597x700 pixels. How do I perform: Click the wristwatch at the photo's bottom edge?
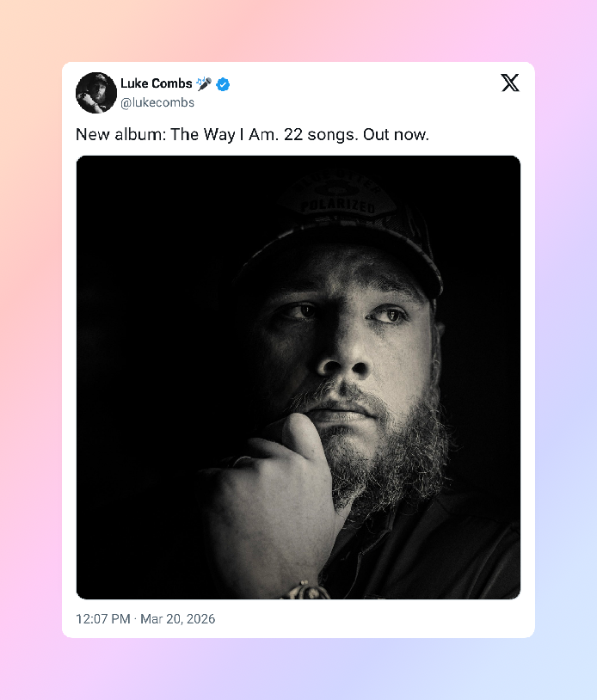(303, 591)
